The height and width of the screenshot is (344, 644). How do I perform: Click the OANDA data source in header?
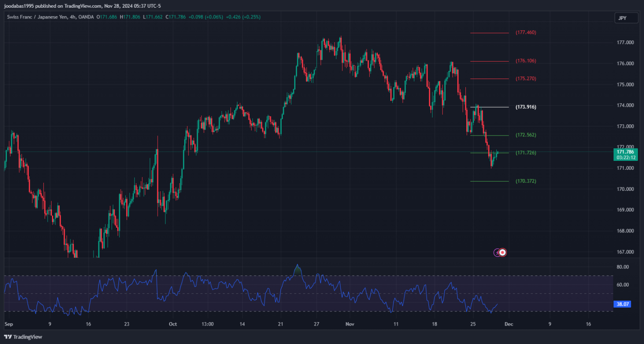tap(86, 17)
